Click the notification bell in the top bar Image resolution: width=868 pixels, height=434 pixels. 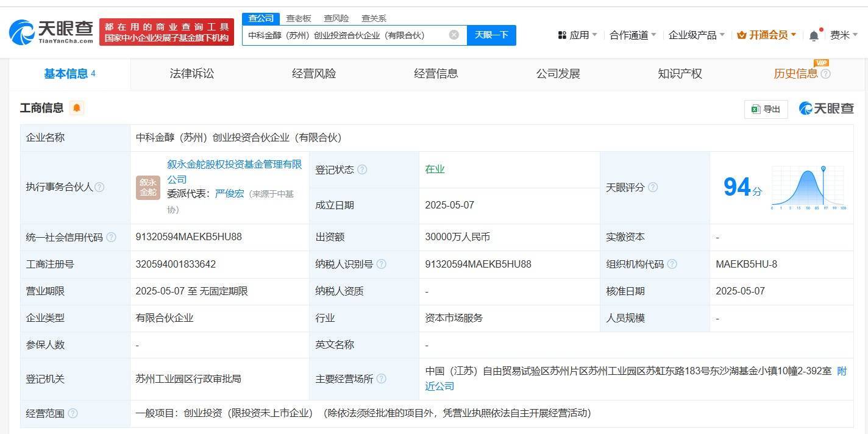click(x=814, y=36)
